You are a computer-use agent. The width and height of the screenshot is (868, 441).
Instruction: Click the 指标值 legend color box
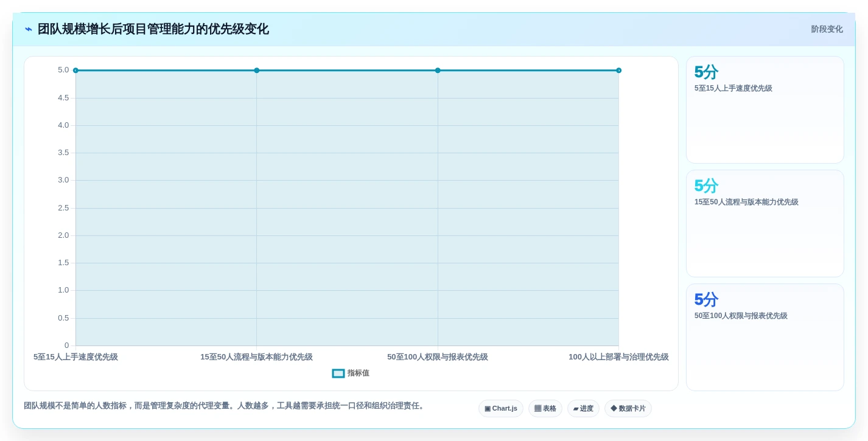click(x=338, y=373)
